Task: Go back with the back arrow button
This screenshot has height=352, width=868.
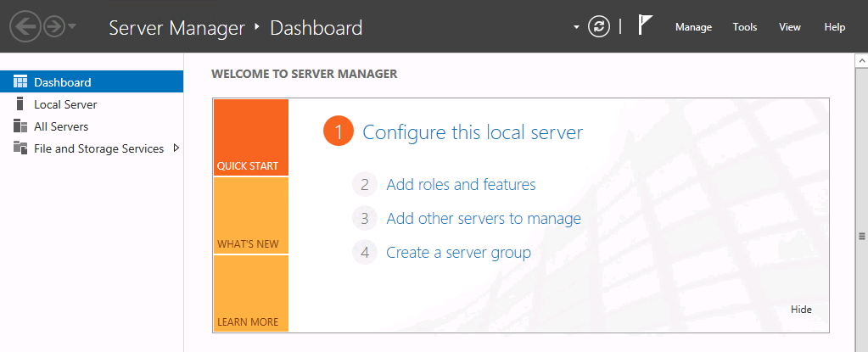Action: [25, 26]
